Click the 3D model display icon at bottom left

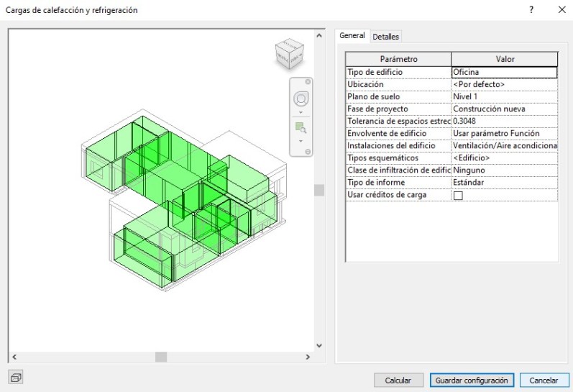tap(16, 377)
